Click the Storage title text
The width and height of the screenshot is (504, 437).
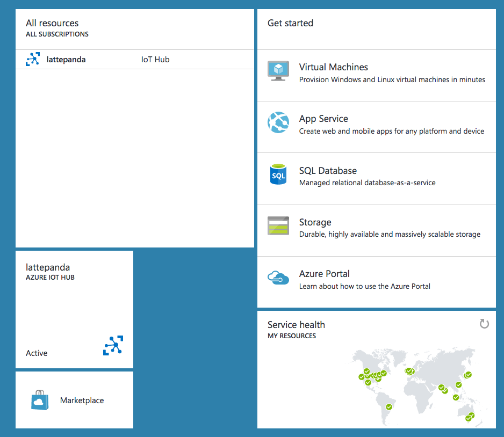coord(315,222)
